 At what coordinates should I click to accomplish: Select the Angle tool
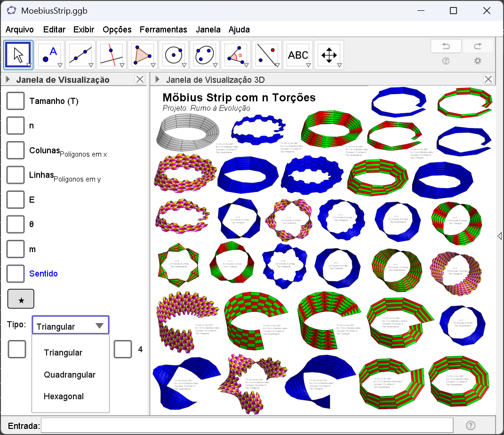tap(236, 55)
